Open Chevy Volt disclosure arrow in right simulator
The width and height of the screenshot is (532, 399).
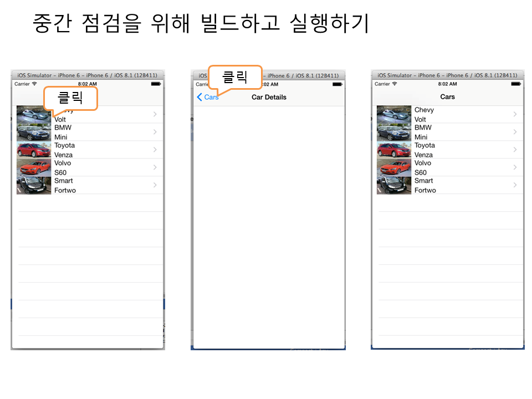[515, 114]
